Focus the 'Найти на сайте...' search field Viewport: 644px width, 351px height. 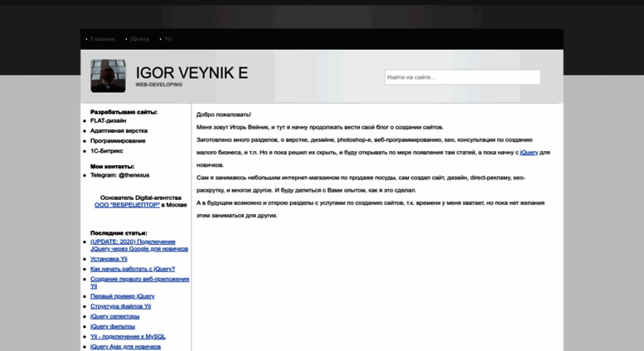coord(462,77)
